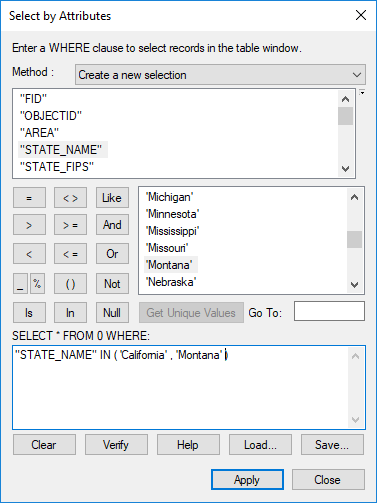Insert the less-than-or-equal operator
The width and height of the screenshot is (377, 503).
tap(71, 254)
